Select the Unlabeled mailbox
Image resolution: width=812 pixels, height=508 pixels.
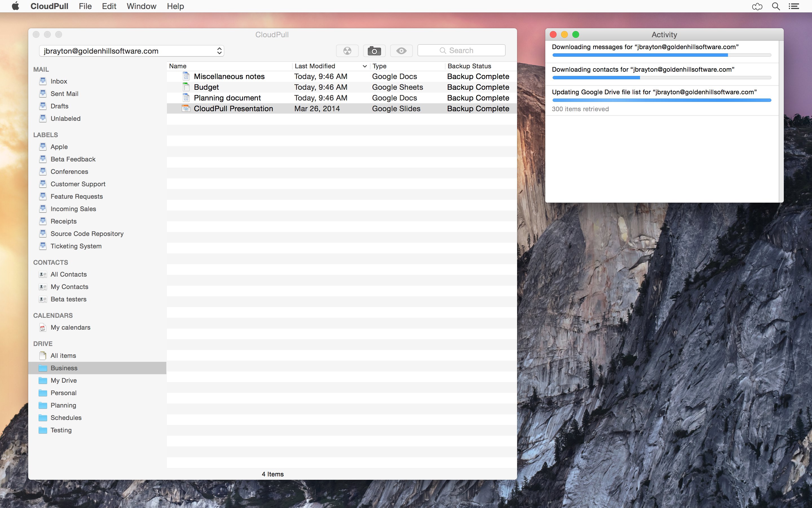tap(65, 118)
